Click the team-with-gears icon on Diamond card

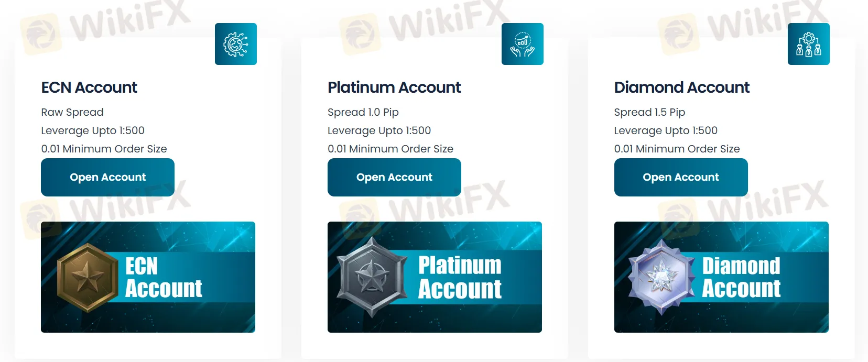pyautogui.click(x=808, y=44)
